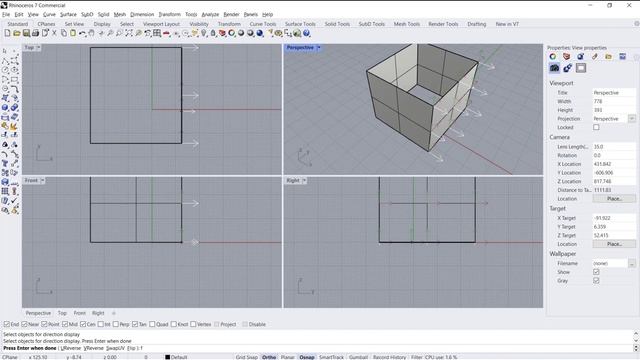Click the Copy icon in toolbar
Screen dimensions: 640x360
[64, 33]
